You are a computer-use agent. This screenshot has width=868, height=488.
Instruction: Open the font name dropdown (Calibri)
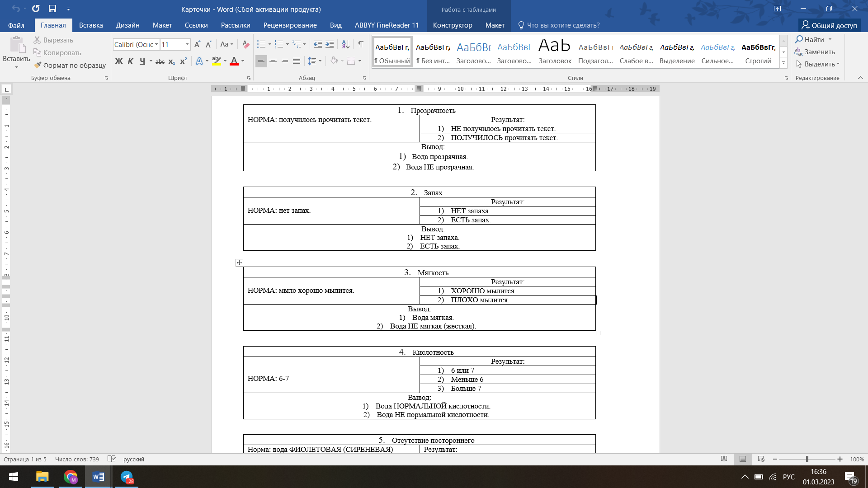156,44
